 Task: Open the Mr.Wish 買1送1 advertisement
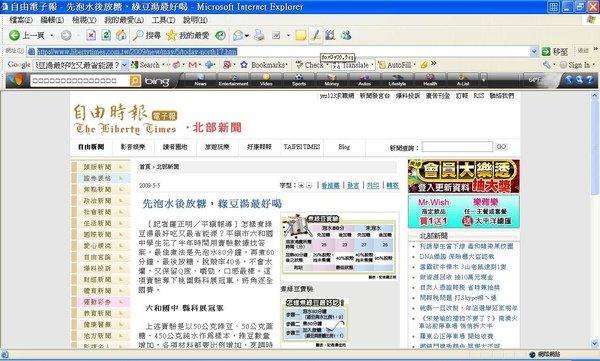tap(434, 212)
